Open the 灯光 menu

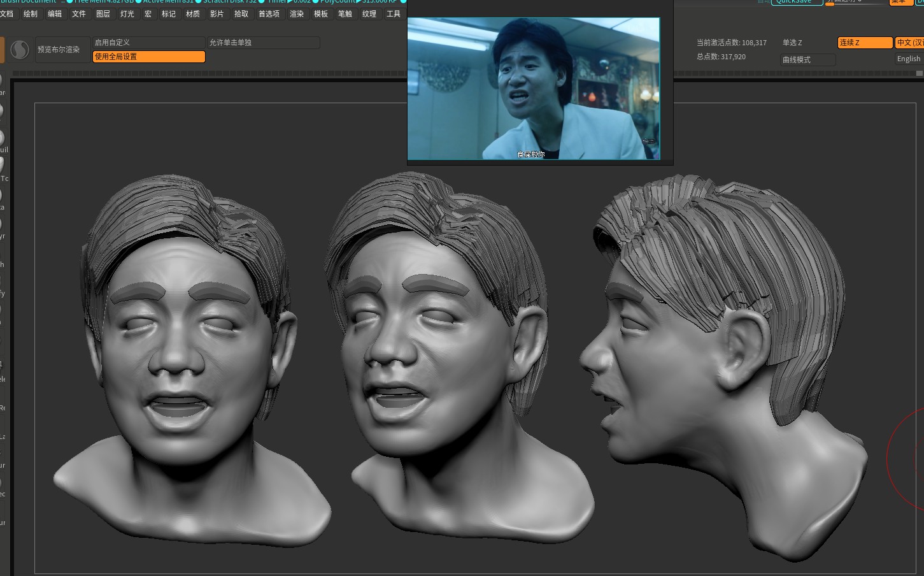127,13
